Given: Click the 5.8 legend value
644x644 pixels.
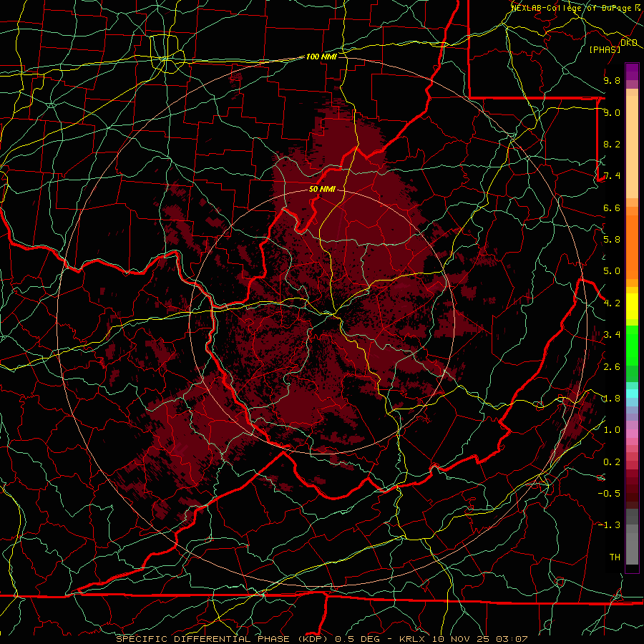Looking at the screenshot, I should point(612,240).
